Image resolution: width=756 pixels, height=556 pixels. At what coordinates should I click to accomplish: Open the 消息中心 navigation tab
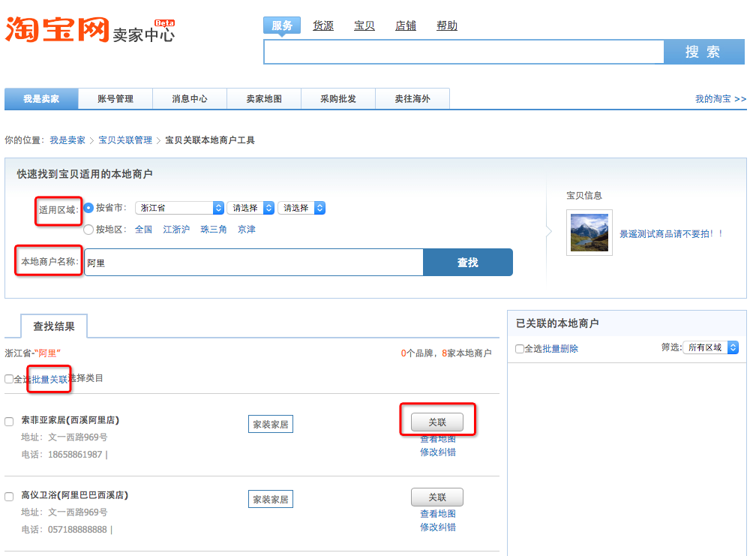pyautogui.click(x=190, y=99)
